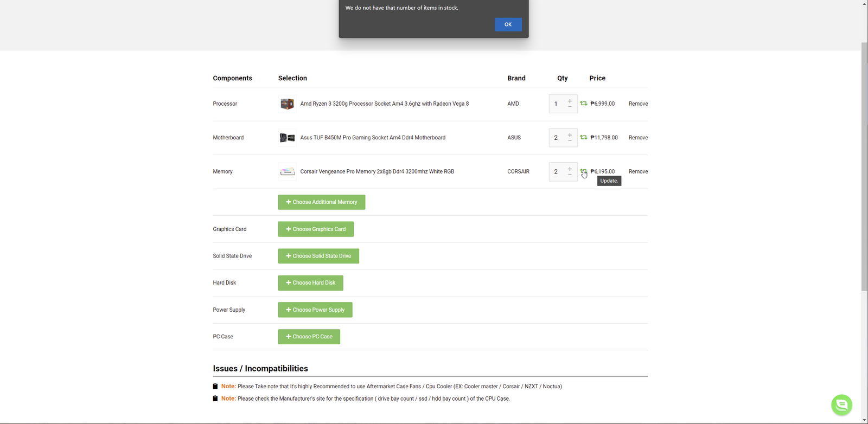Open Corsair Vengeance memory thumbnail
Image resolution: width=868 pixels, height=424 pixels.
coord(287,171)
